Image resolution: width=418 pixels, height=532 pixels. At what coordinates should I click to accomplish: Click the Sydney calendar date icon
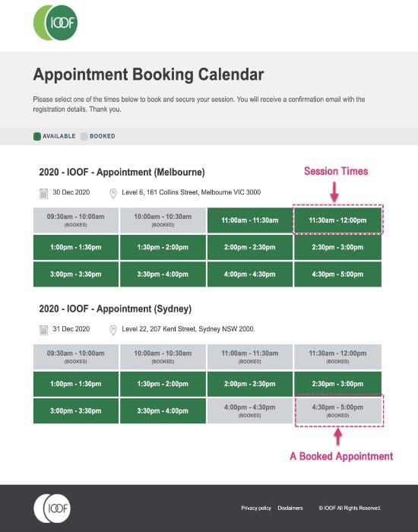tap(43, 330)
